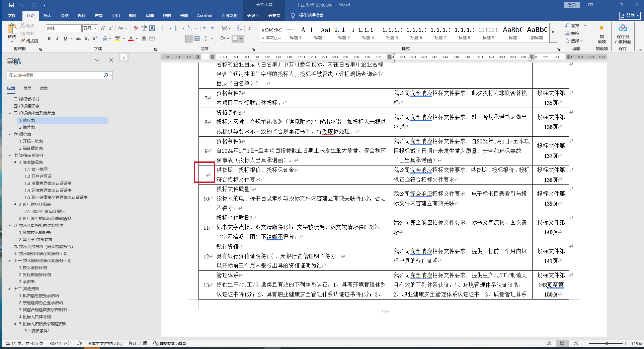Toggle underline formatting
This screenshot has width=644, height=349.
(65, 39)
